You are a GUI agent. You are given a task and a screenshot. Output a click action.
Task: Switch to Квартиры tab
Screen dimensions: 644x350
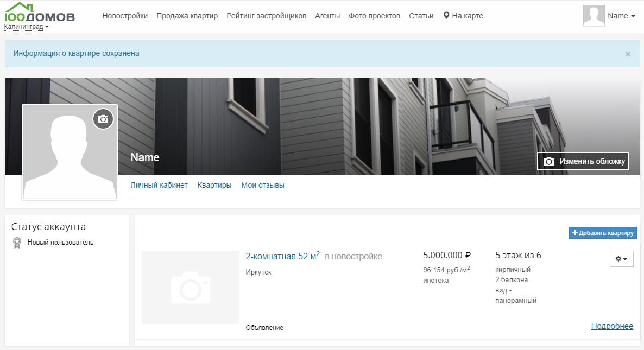214,185
